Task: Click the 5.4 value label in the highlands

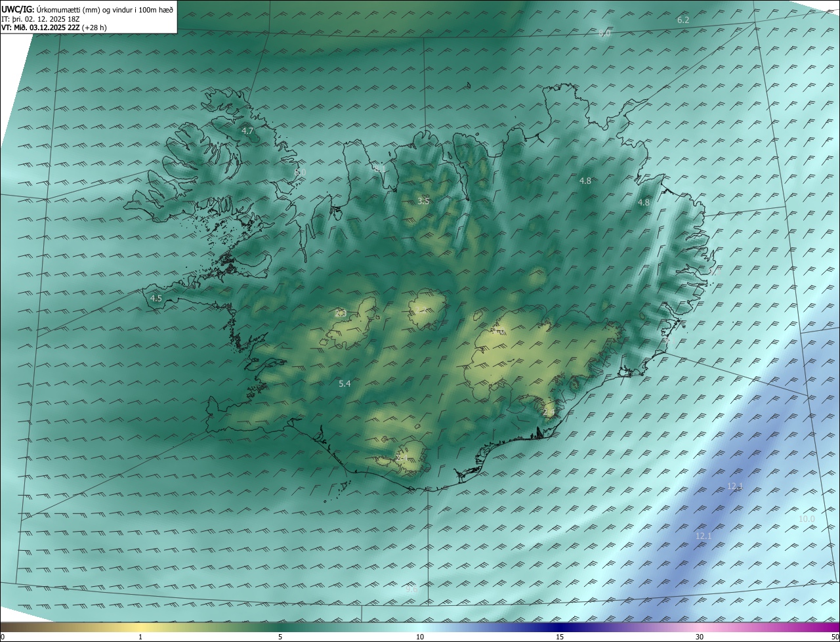Action: [x=345, y=383]
